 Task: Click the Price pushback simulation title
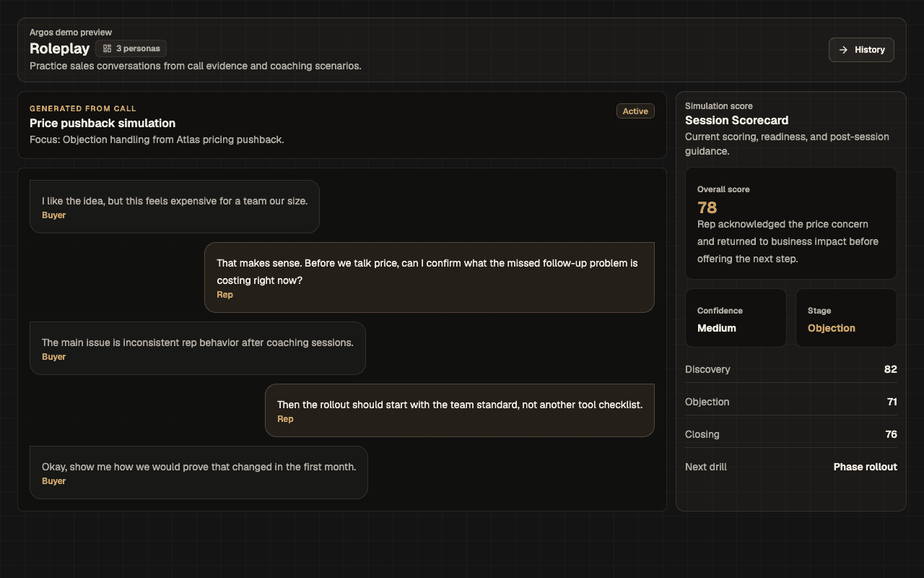pos(103,124)
